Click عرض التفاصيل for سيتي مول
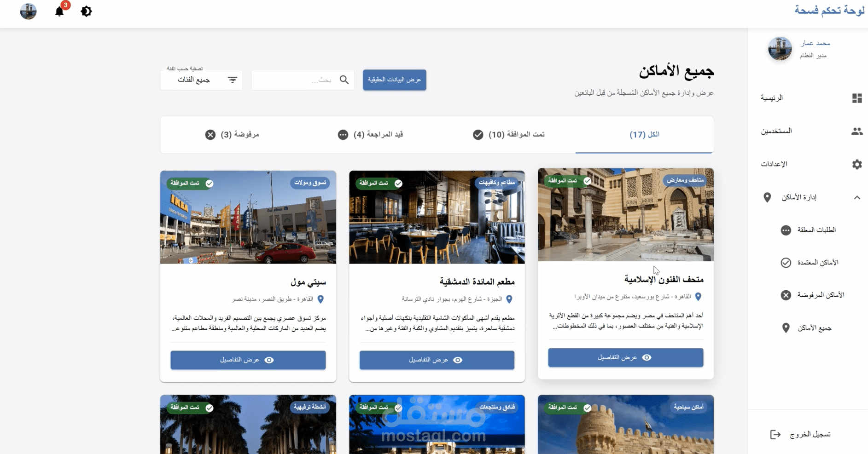The image size is (868, 454). 248,360
